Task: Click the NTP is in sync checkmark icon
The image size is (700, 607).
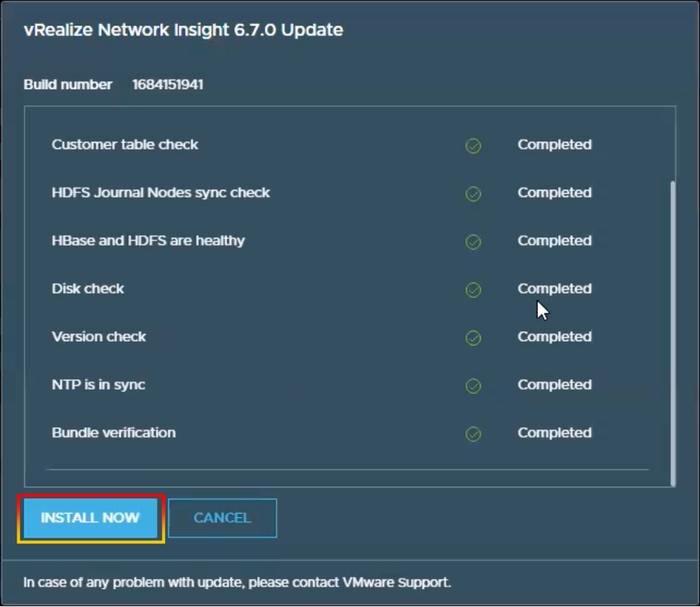Action: 473,386
